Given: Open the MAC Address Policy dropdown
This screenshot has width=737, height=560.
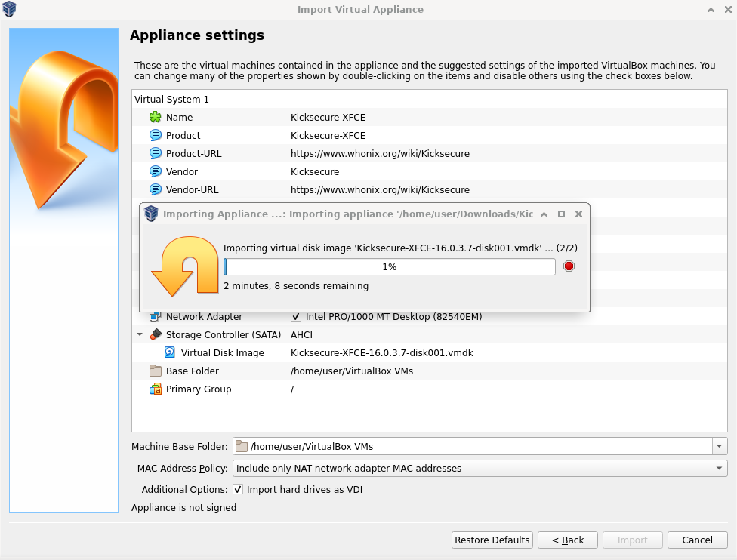Looking at the screenshot, I should pos(718,468).
